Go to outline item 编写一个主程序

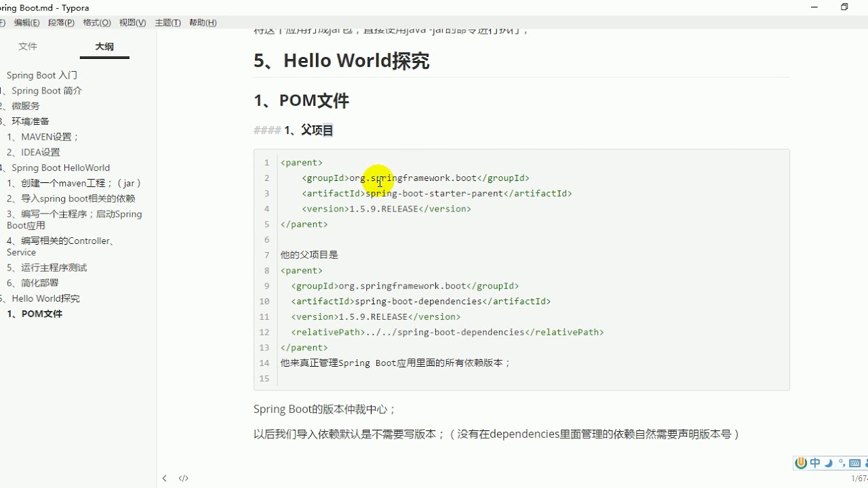(75, 220)
